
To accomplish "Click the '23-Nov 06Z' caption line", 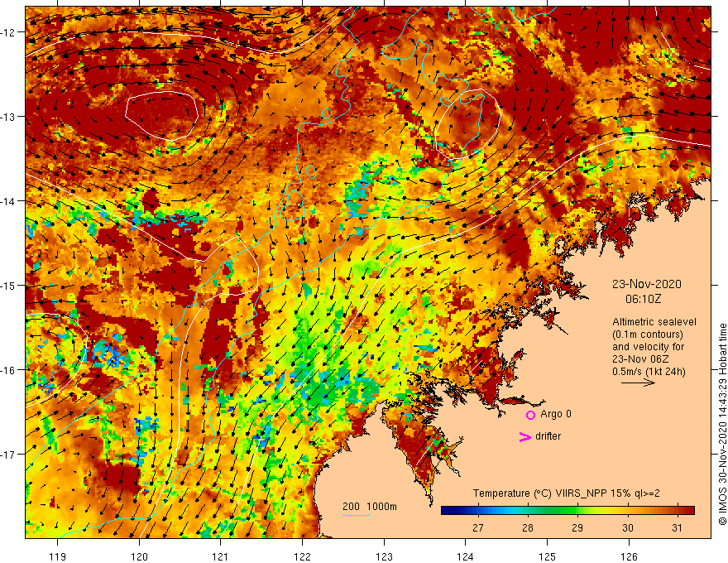I will (x=639, y=359).
